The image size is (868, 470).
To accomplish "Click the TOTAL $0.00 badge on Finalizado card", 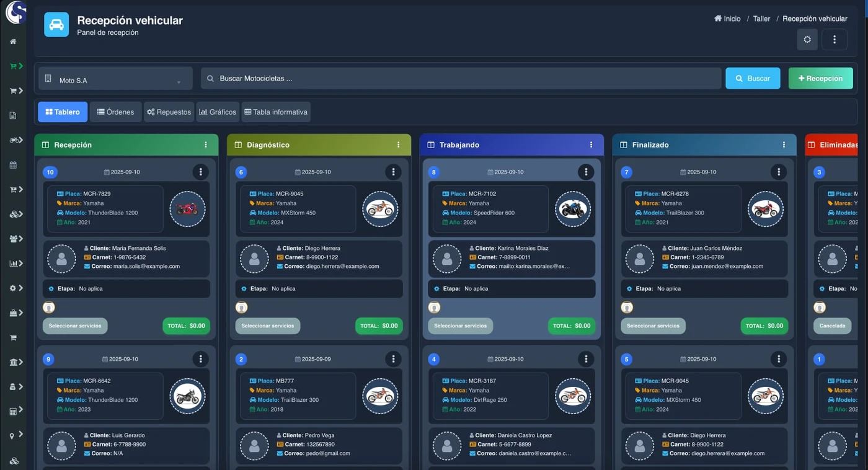I will click(x=764, y=326).
